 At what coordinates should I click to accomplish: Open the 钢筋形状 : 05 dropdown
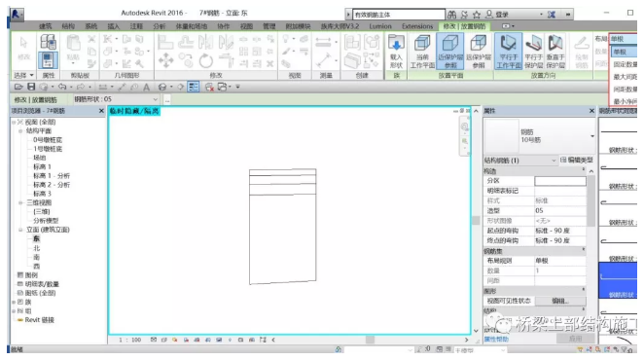116,99
